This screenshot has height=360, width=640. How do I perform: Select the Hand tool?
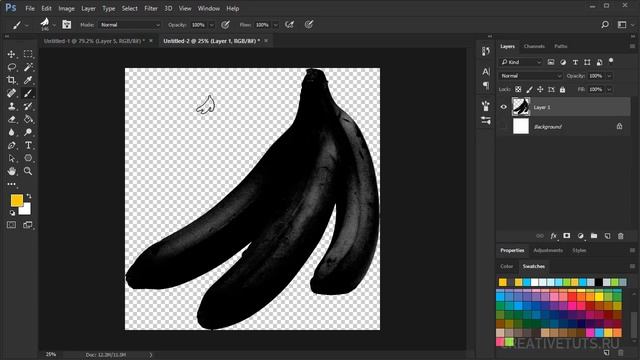tap(11, 171)
